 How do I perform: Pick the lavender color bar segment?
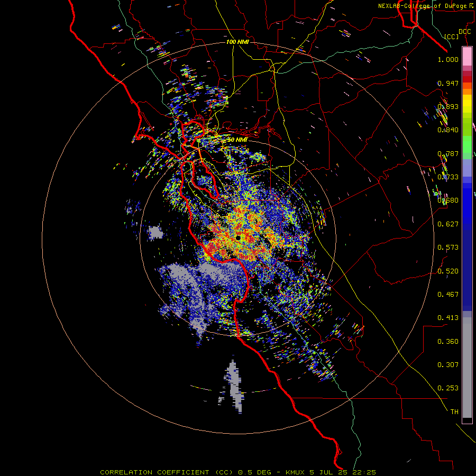[467, 168]
